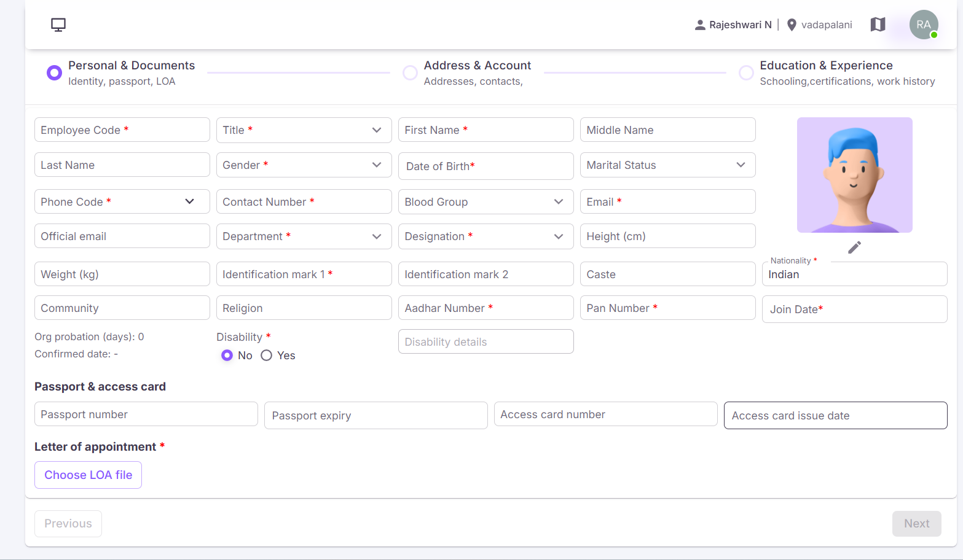The image size is (963, 560).
Task: Click the Choose LOA file button
Action: pos(88,475)
